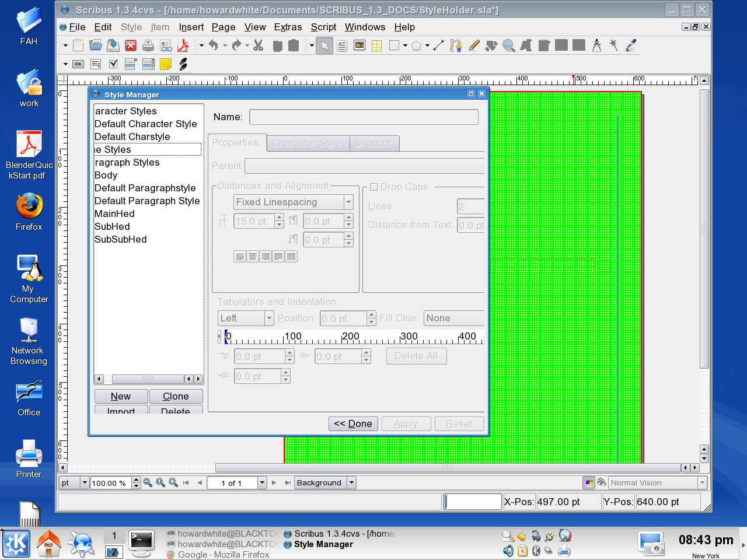Screen dimensions: 747x560
Task: Enable the Drop Caps checkbox
Action: 374,187
